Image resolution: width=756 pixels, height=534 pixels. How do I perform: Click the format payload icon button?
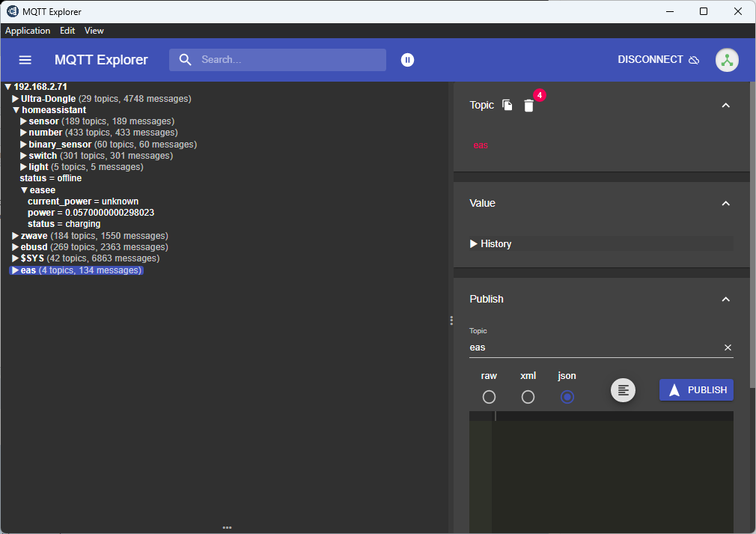coord(623,390)
